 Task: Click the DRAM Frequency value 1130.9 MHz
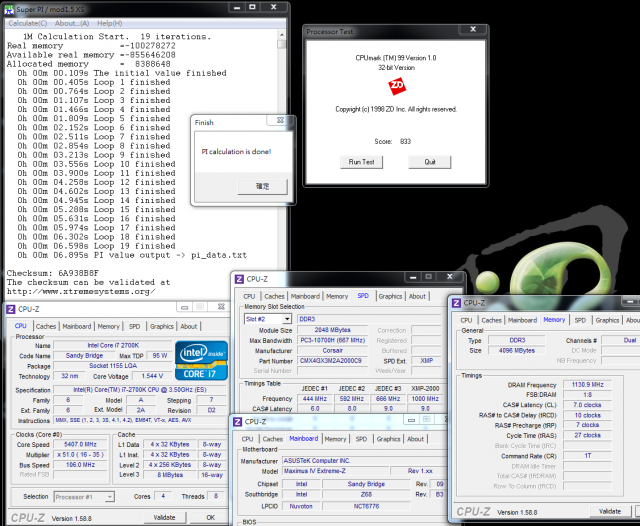click(x=587, y=384)
